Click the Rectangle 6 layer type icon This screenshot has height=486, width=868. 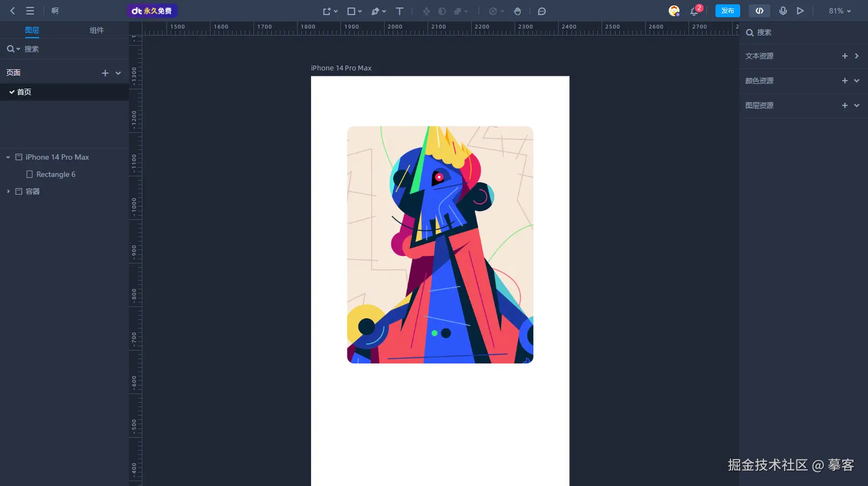click(30, 174)
